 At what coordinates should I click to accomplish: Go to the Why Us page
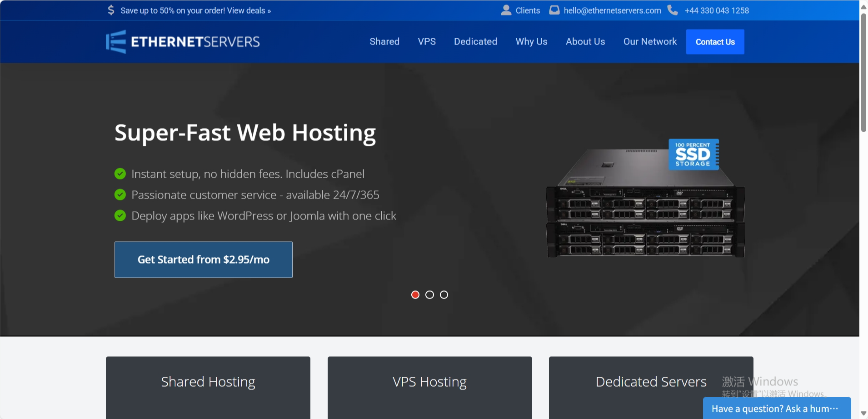[531, 41]
